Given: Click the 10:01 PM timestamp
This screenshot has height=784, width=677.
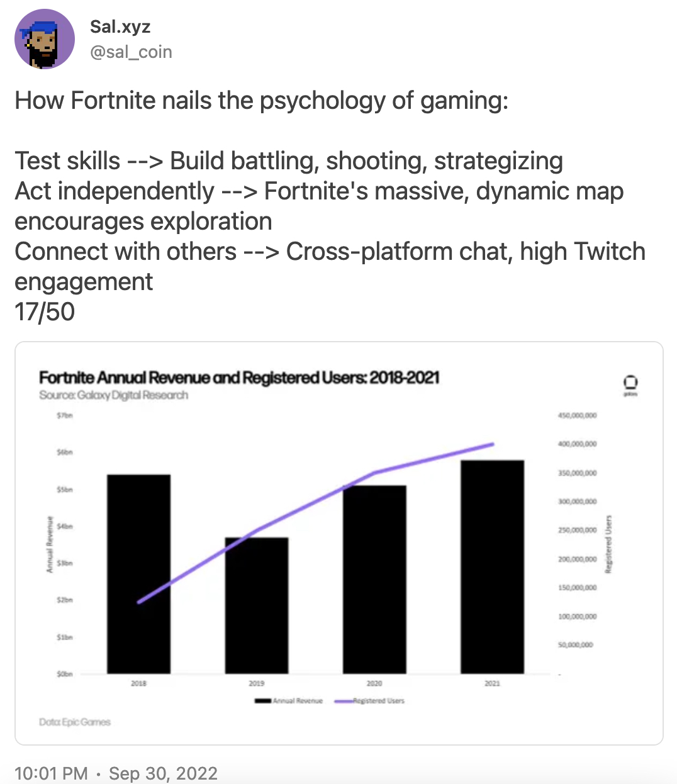Looking at the screenshot, I should click(51, 773).
